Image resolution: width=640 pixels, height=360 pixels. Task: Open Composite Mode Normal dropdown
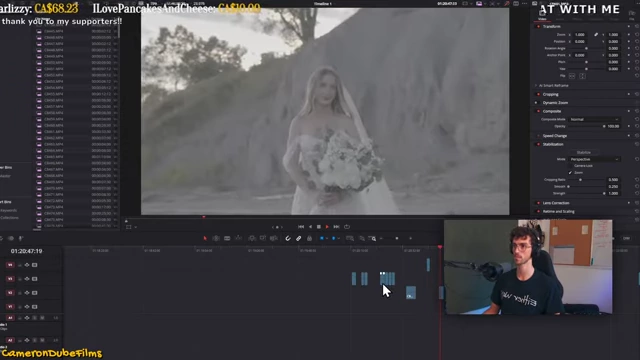(594, 120)
